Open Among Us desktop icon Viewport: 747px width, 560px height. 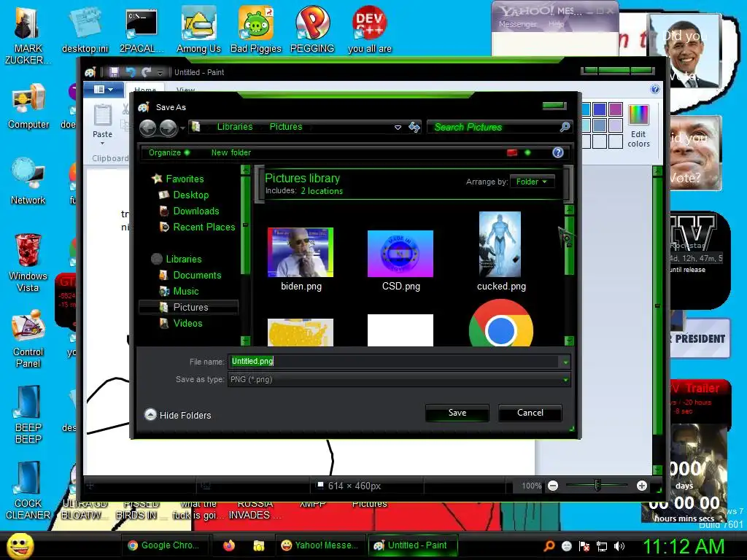(x=198, y=29)
